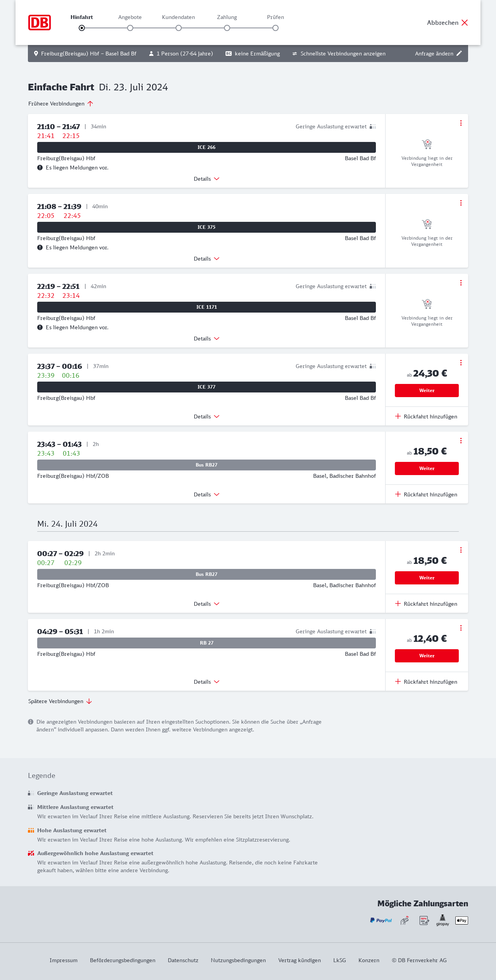Open three-dot menu for RB 27 connection
Screen dimensions: 496x980
point(461,628)
